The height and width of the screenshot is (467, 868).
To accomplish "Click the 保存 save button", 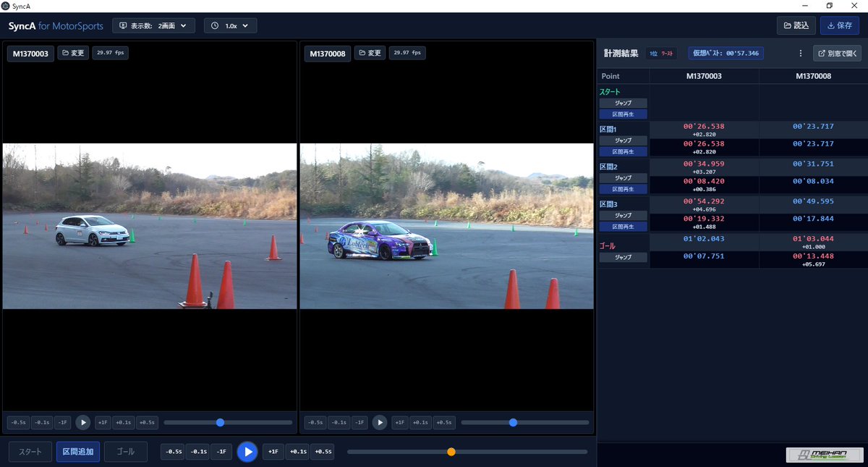I will (x=839, y=25).
